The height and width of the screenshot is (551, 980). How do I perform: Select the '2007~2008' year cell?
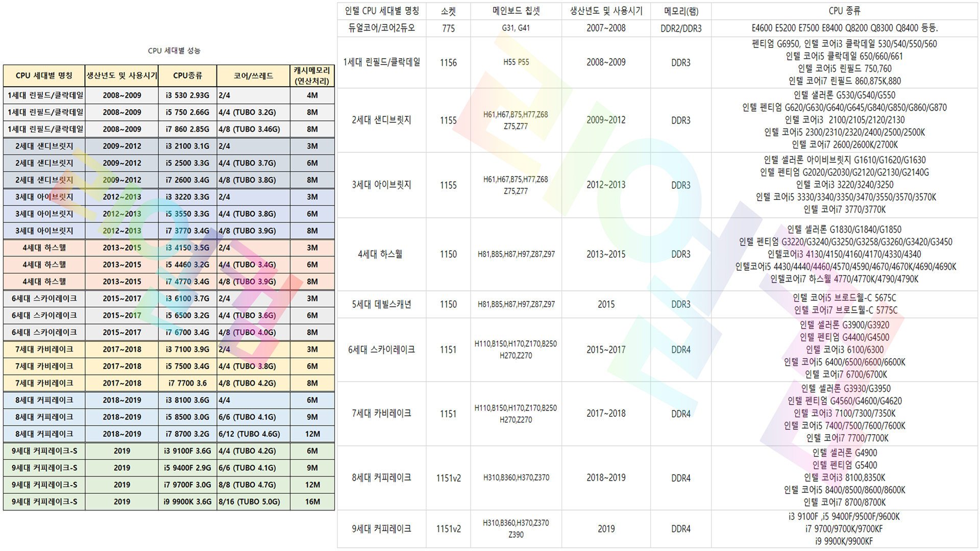click(606, 28)
